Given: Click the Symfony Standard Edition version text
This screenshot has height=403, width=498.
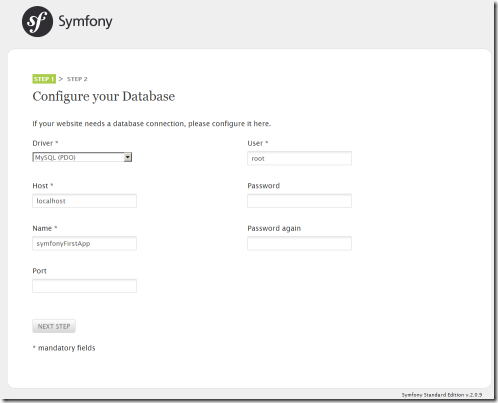Looking at the screenshot, I should [442, 395].
